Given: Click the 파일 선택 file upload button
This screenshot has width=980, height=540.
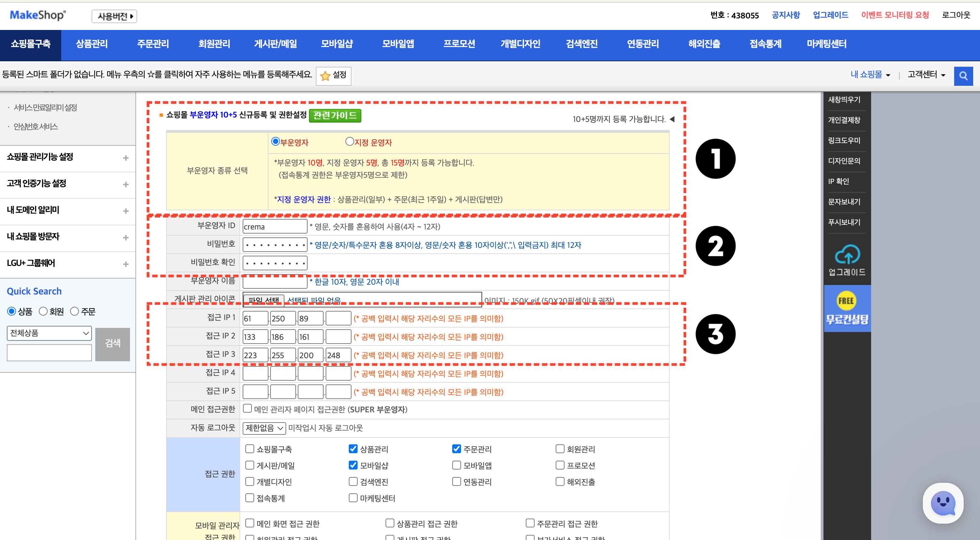Looking at the screenshot, I should coord(263,300).
